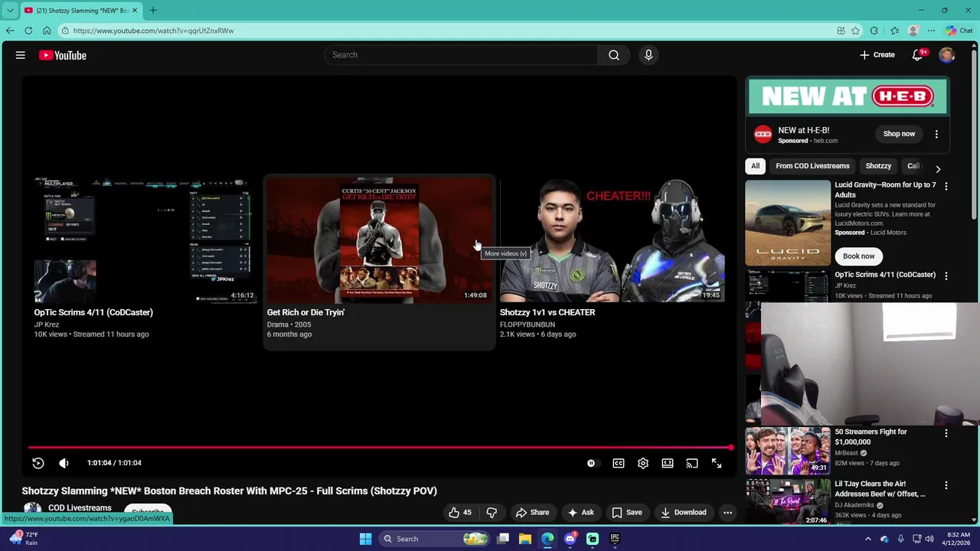Open YouTube account avatar menu
980x551 pixels.
[x=947, y=55]
